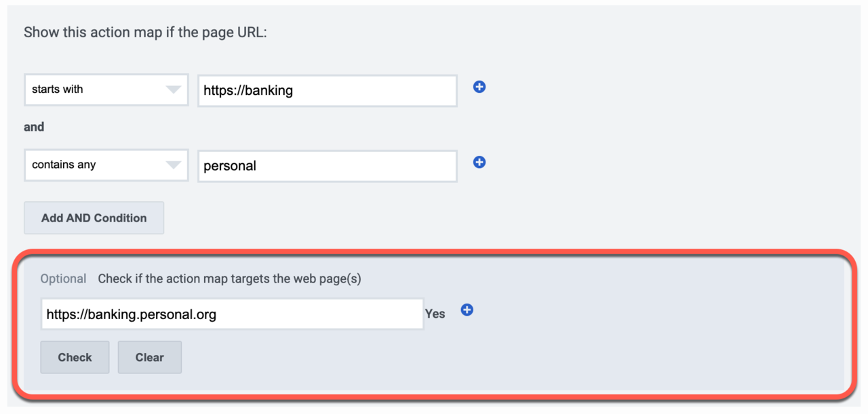868x414 pixels.
Task: Click the plus icon beside the personal field
Action: click(x=479, y=162)
